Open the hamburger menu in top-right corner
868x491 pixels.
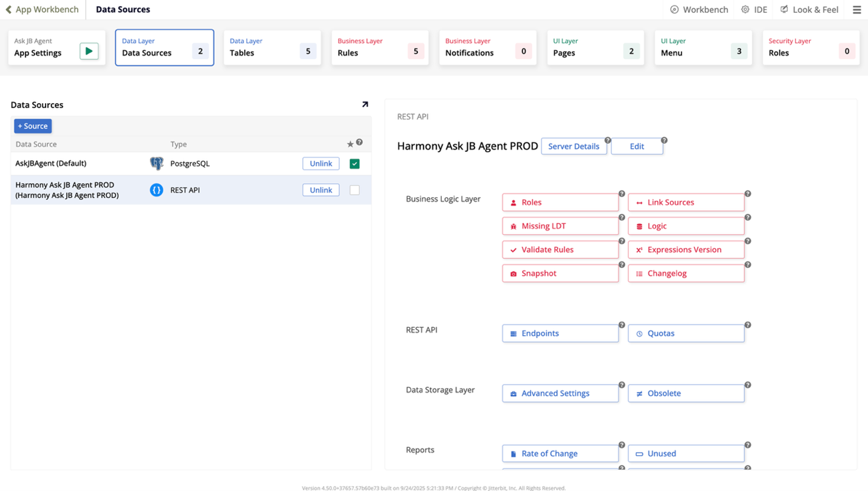856,10
